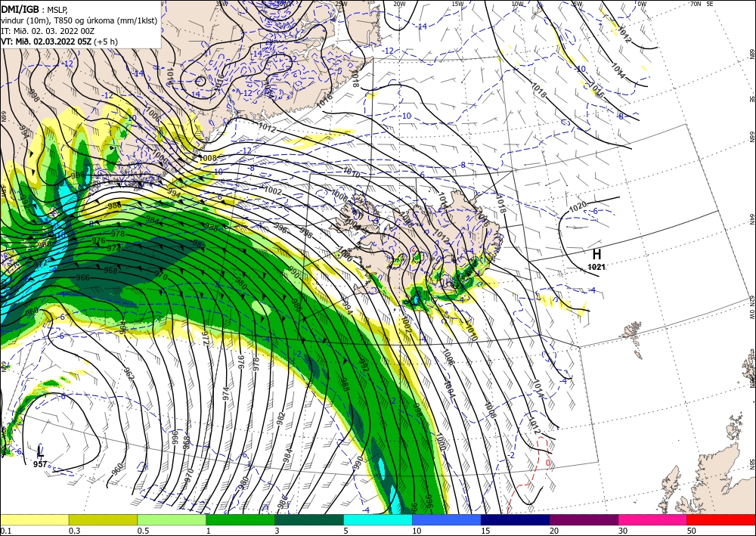
Task: Click the 'vindur (10m), T850 og úrkoma' line
Action: click(x=79, y=20)
